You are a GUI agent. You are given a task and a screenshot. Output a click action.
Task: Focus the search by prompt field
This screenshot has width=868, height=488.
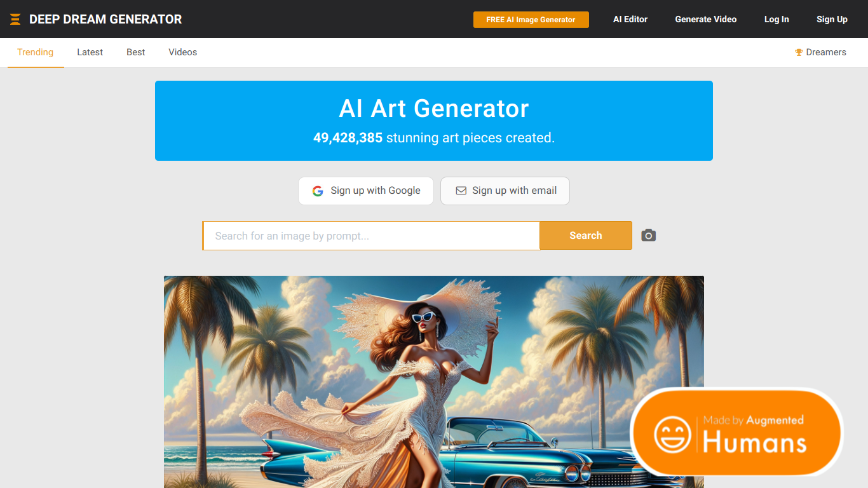[372, 236]
